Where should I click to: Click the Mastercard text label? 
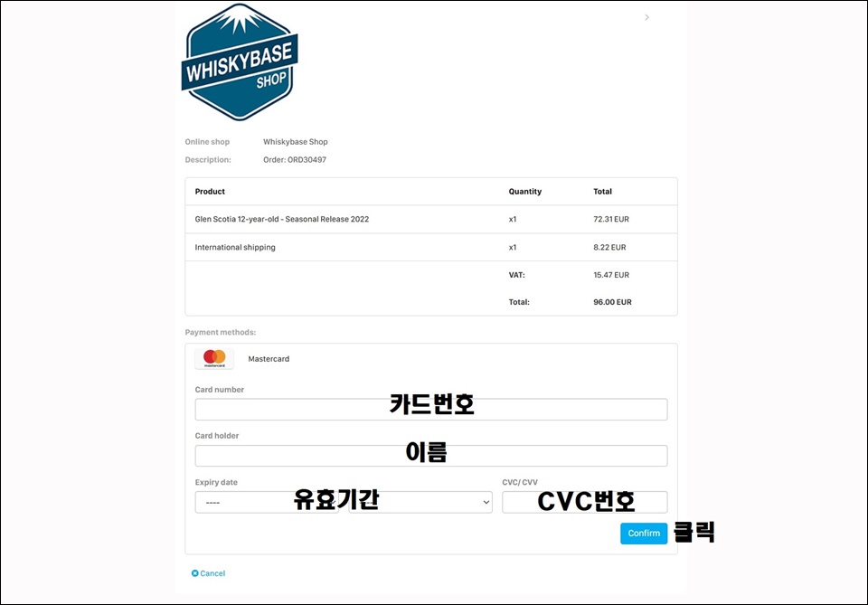[269, 359]
